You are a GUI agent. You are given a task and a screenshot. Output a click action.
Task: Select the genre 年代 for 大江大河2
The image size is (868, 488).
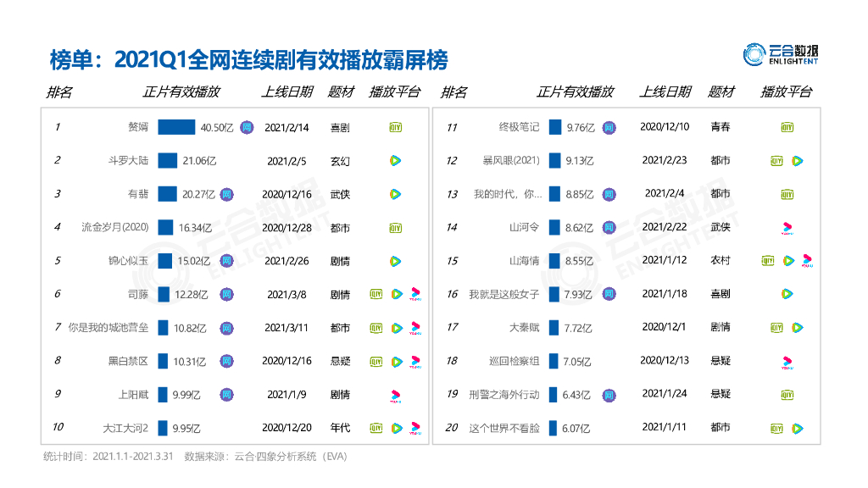point(340,428)
